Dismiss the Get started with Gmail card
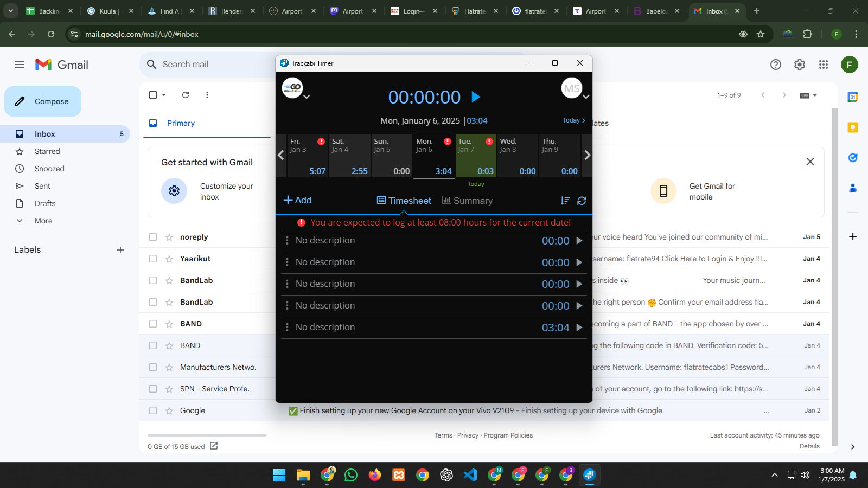 tap(810, 162)
